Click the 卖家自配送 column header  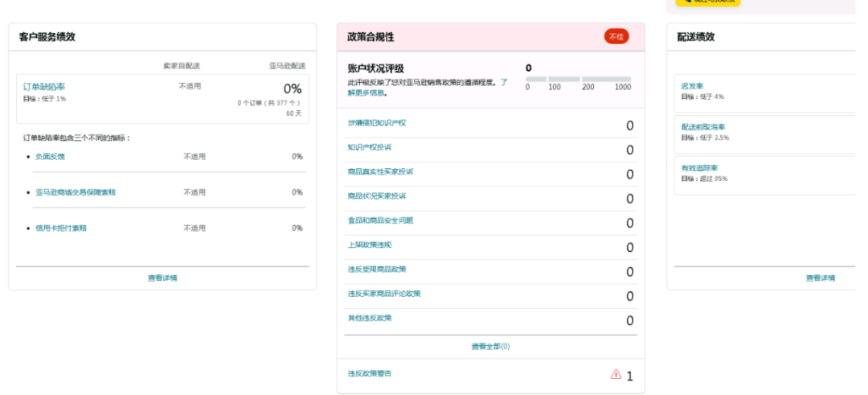[x=182, y=66]
